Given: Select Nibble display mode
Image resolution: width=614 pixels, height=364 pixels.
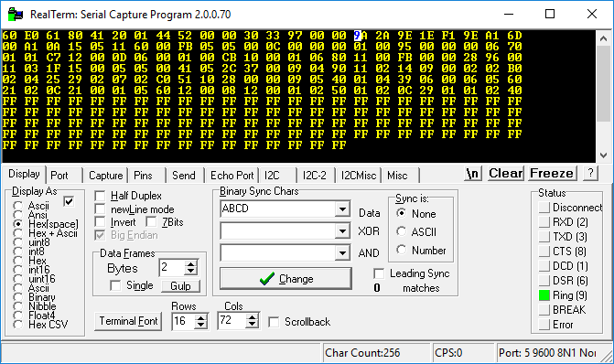Looking at the screenshot, I should pyautogui.click(x=17, y=306).
